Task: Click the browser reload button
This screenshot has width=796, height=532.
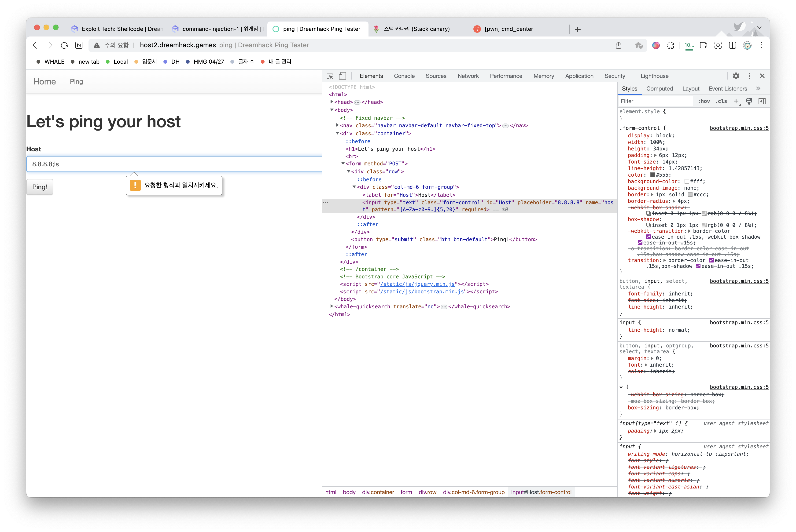Action: 64,45
